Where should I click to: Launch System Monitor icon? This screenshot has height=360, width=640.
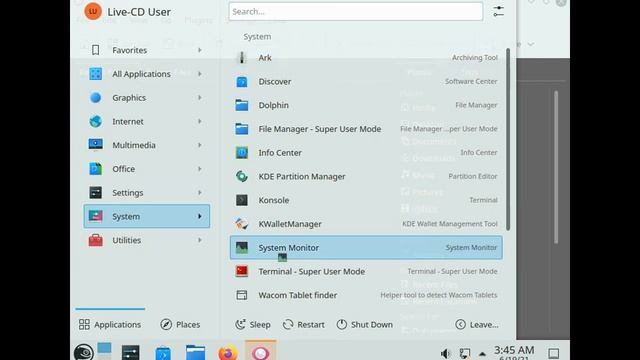[242, 248]
